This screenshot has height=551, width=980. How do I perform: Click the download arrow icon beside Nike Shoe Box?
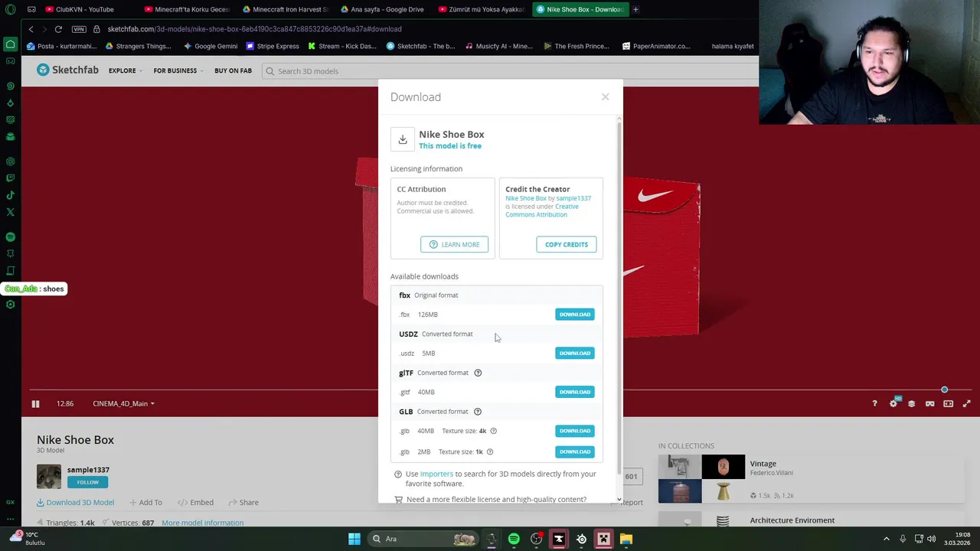[x=403, y=139]
